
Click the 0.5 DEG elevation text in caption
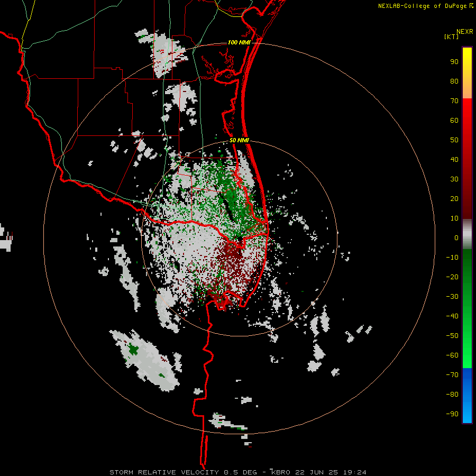click(x=241, y=472)
